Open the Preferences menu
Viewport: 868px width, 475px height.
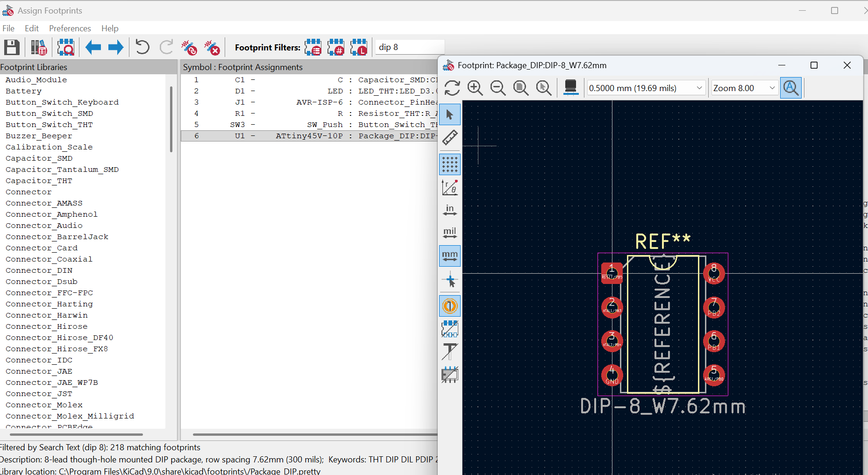click(70, 28)
